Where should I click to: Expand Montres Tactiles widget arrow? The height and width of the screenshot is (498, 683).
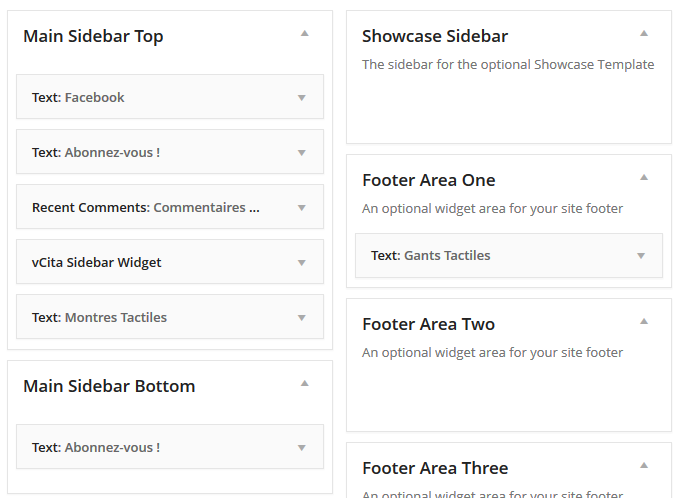tap(301, 318)
